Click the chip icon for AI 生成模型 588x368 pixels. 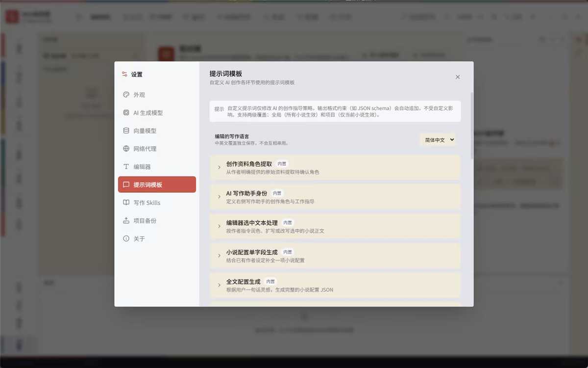(x=126, y=113)
